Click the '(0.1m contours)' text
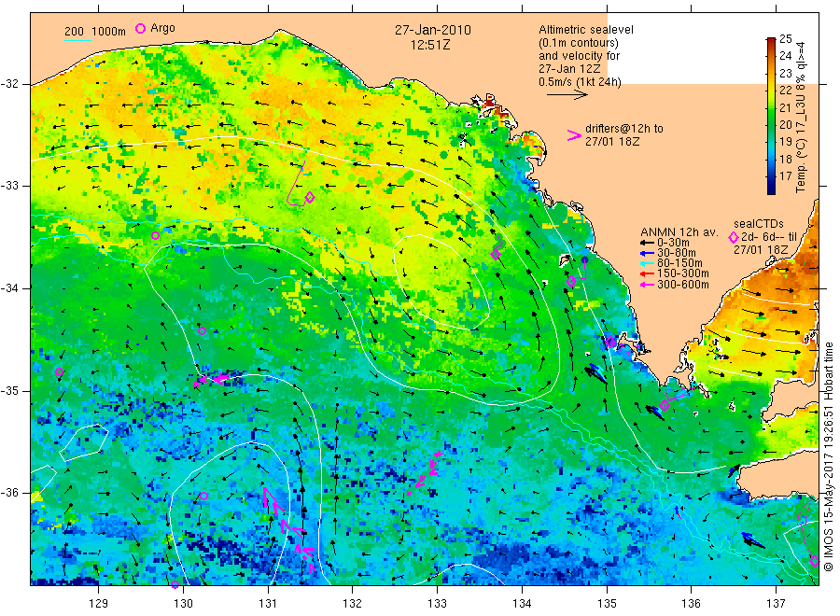The height and width of the screenshot is (616, 840). pyautogui.click(x=579, y=43)
